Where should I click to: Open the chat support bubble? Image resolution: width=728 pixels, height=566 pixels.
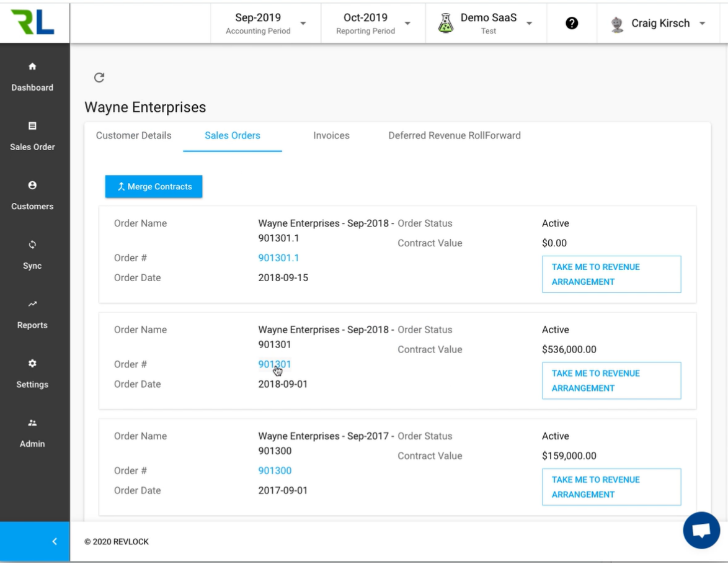(x=701, y=530)
